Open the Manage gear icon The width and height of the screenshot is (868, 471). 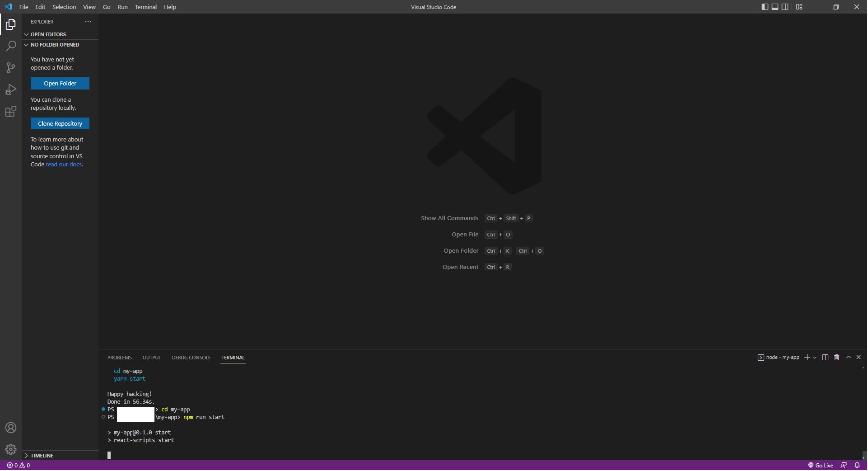click(x=11, y=450)
